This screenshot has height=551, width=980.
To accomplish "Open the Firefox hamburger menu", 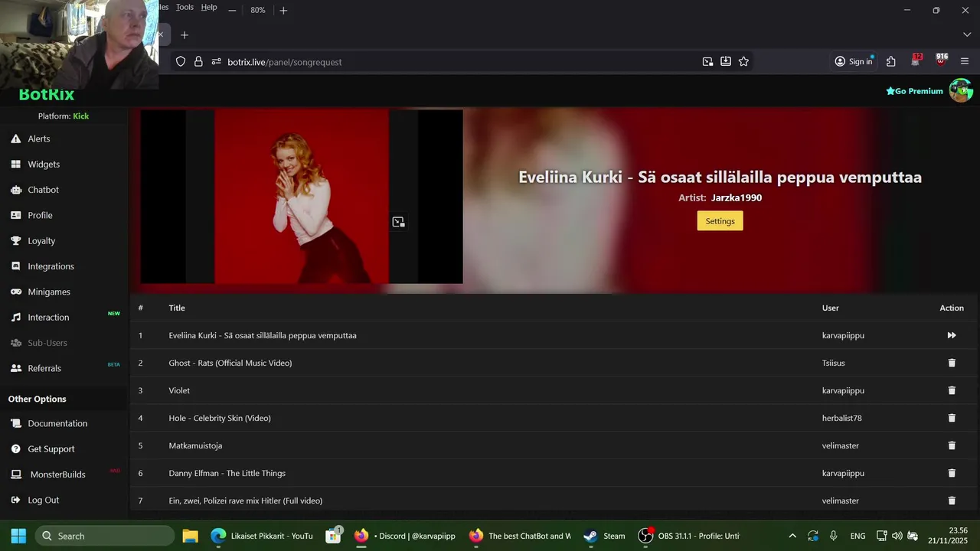I will [x=965, y=62].
